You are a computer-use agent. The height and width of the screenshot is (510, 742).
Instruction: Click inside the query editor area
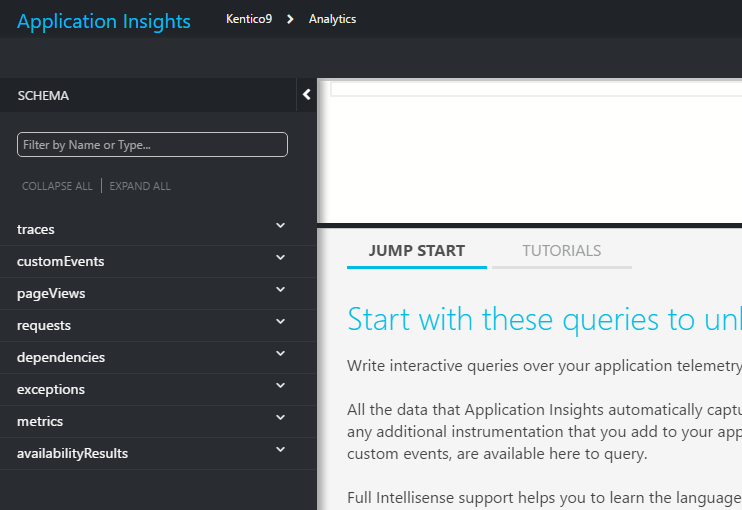(530, 151)
